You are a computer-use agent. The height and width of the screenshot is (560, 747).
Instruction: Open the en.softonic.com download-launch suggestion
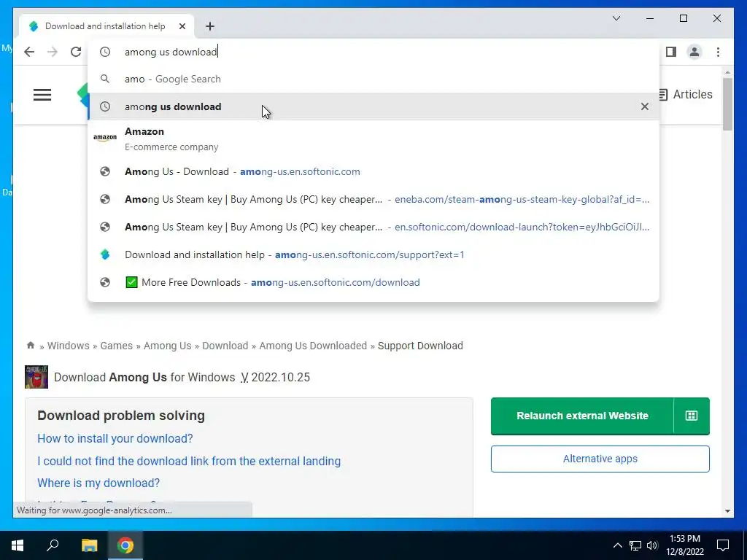pyautogui.click(x=373, y=227)
